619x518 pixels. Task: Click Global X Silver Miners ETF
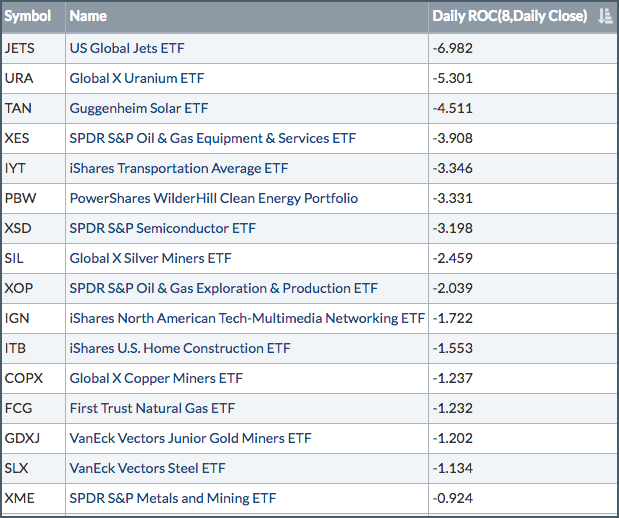click(x=150, y=258)
